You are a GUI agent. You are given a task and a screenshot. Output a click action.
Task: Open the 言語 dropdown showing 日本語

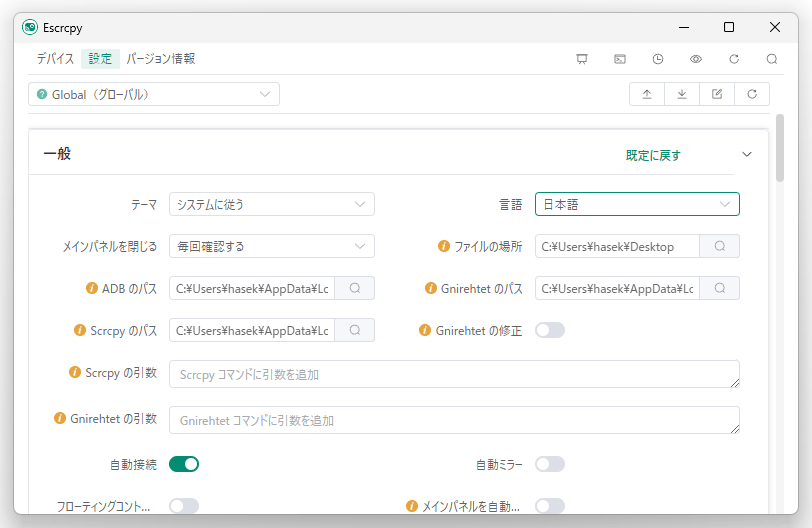point(637,204)
